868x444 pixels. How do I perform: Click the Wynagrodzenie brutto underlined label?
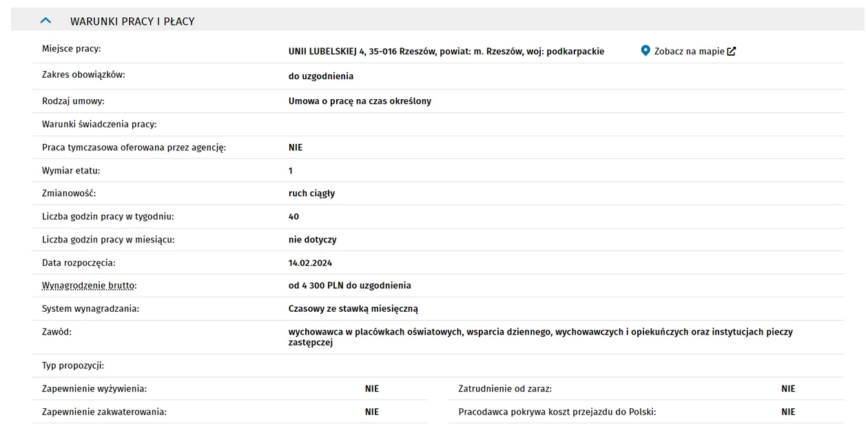90,285
